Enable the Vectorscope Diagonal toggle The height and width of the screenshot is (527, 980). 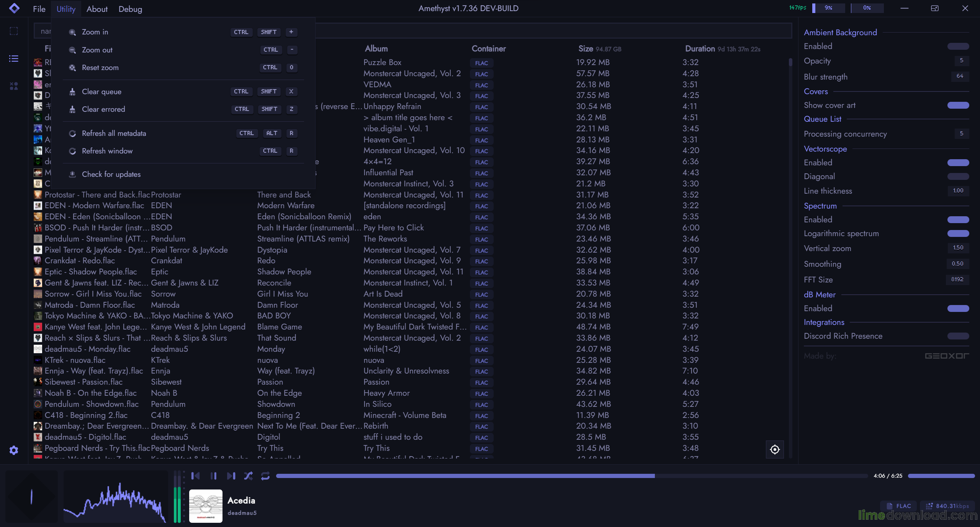pyautogui.click(x=958, y=176)
